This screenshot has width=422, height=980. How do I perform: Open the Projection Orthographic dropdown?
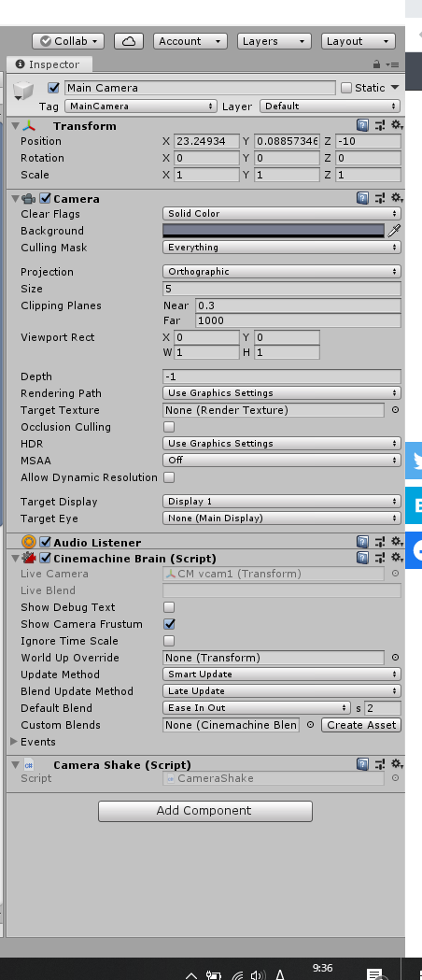282,271
